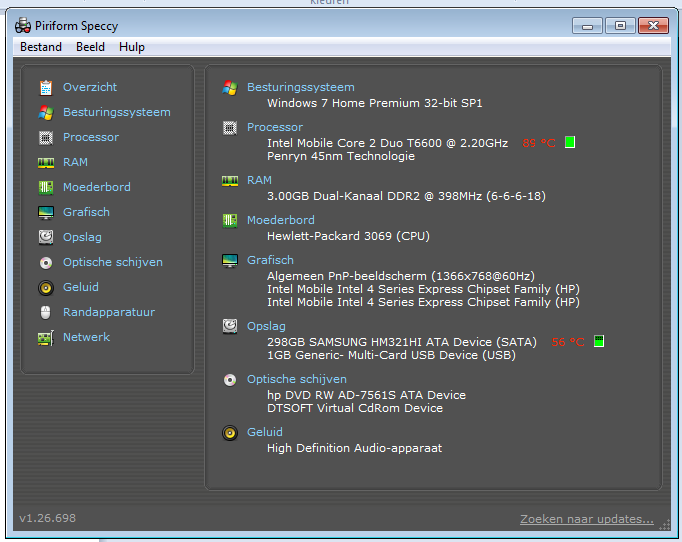This screenshot has width=682, height=542.
Task: Click the Moederbord board icon in sidebar
Action: (46, 187)
